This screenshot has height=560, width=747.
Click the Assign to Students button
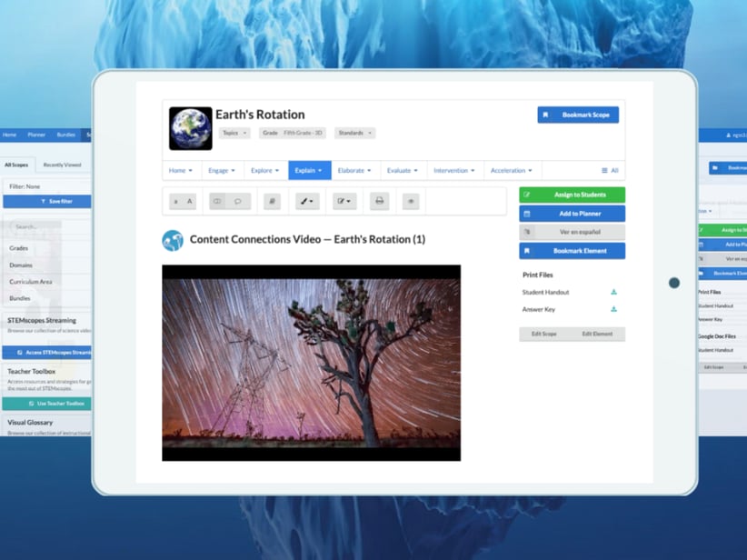(x=572, y=195)
